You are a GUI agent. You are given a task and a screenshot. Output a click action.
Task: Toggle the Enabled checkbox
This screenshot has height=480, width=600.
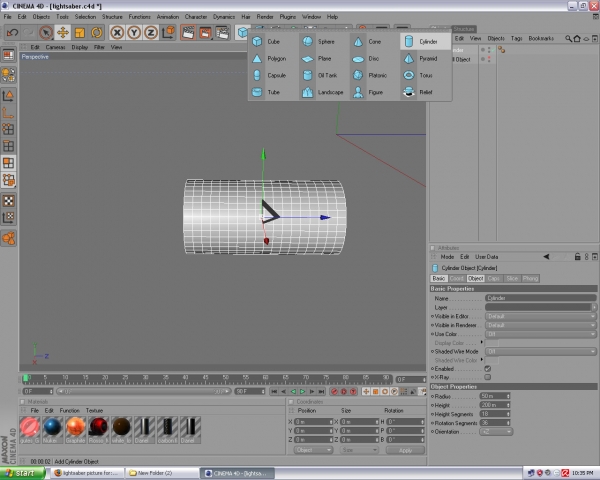(488, 369)
